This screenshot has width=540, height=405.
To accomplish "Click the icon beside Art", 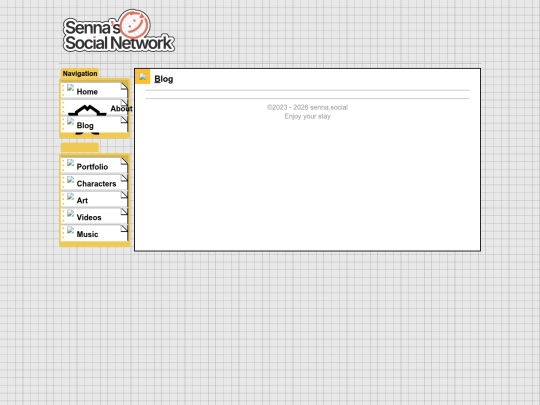I will click(x=70, y=197).
